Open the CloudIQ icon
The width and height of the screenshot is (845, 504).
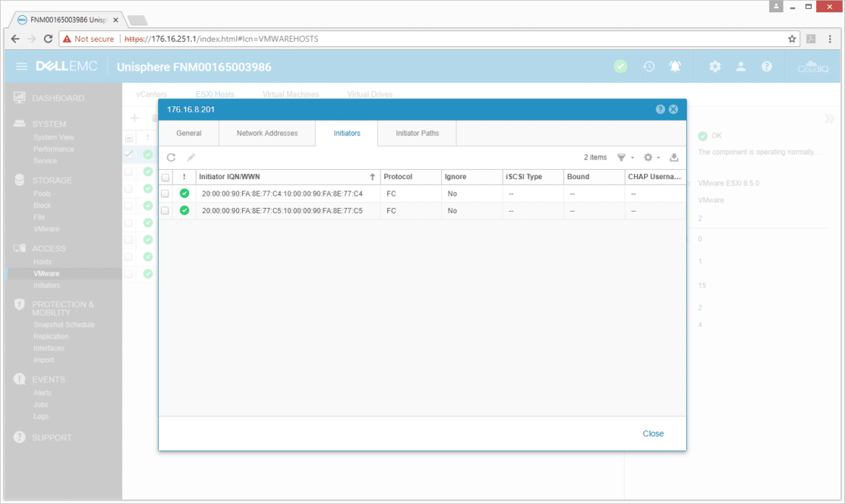pyautogui.click(x=812, y=66)
